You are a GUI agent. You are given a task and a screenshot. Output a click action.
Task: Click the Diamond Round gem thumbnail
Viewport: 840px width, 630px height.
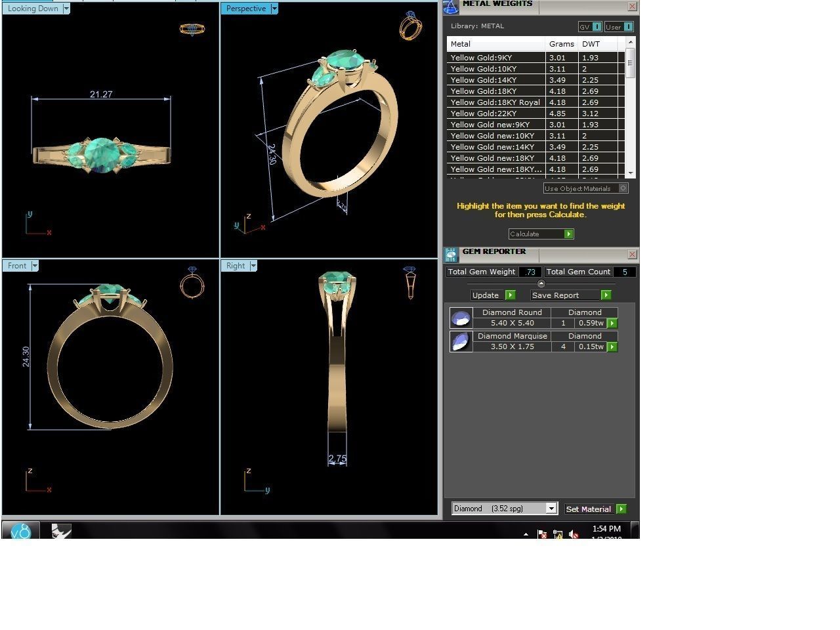(461, 318)
